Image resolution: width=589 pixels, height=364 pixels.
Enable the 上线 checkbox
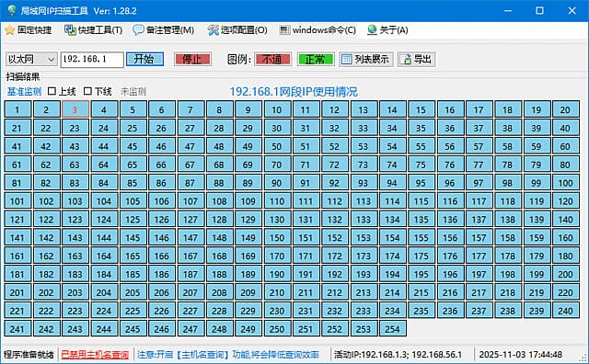(x=52, y=91)
